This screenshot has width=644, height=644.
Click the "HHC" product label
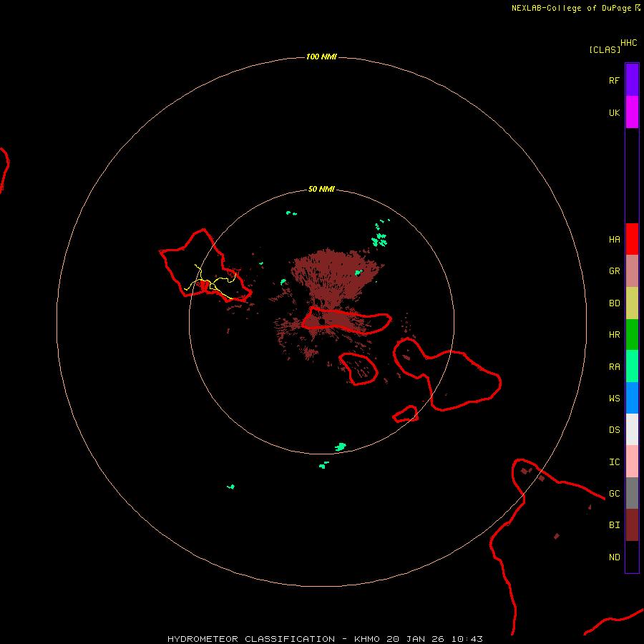tap(629, 43)
